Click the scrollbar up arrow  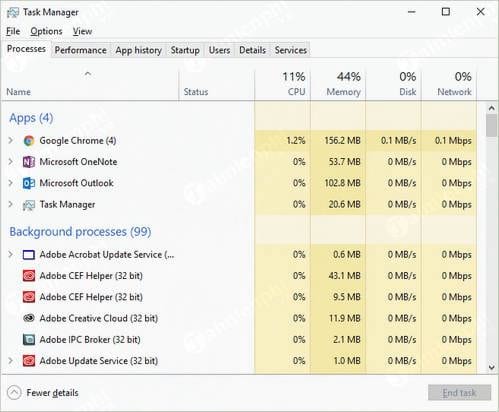click(x=491, y=108)
